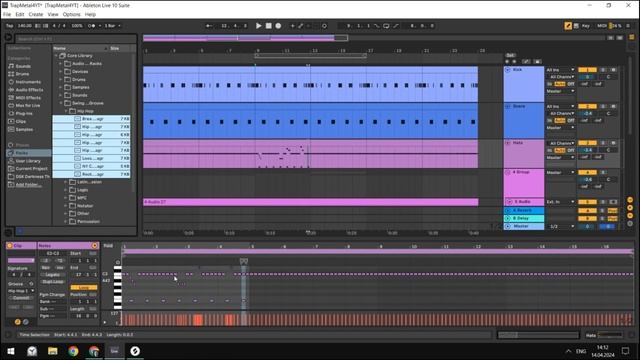The image size is (640, 360).
Task: Click the clip color swatch in Clip box
Action: tap(21, 260)
